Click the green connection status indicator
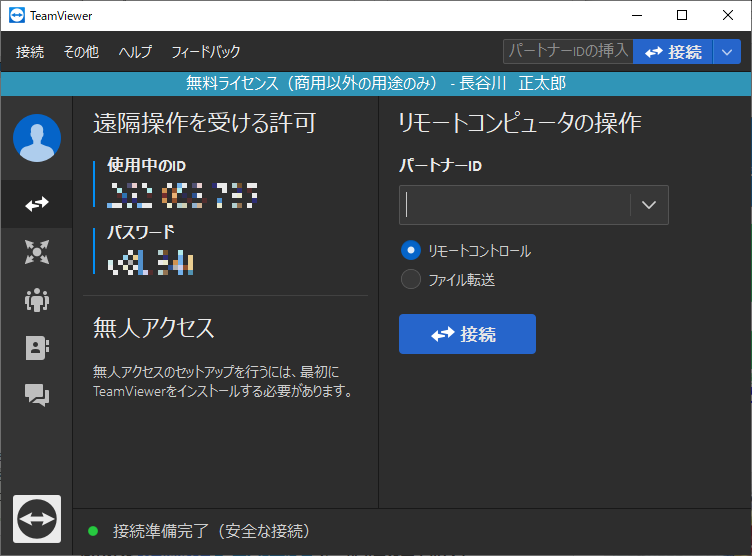Image resolution: width=752 pixels, height=556 pixels. coord(93,531)
